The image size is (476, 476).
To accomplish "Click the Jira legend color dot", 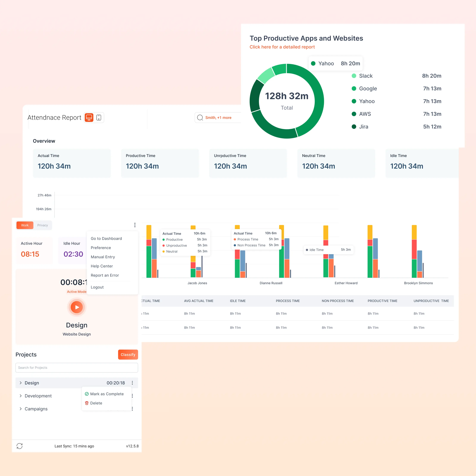I will click(x=354, y=127).
